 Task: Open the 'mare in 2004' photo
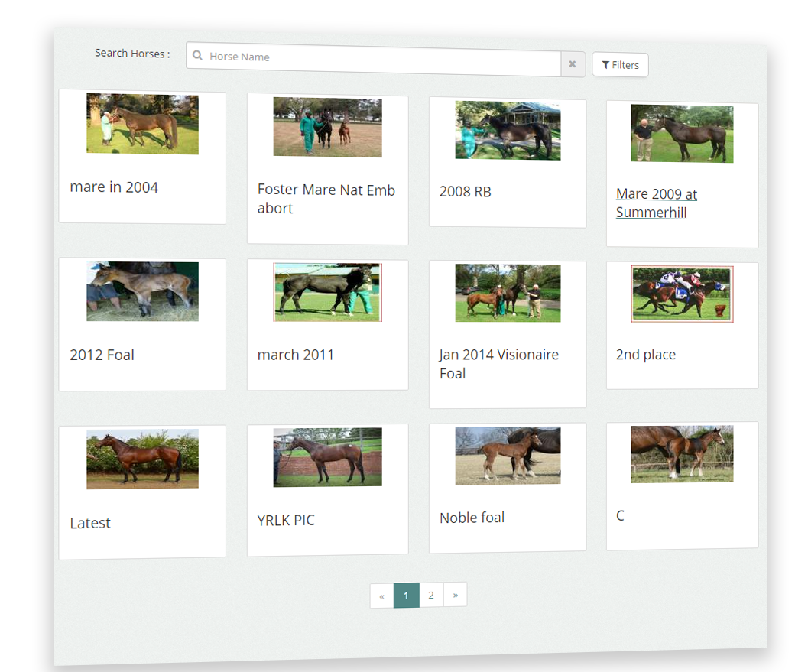[x=142, y=123]
